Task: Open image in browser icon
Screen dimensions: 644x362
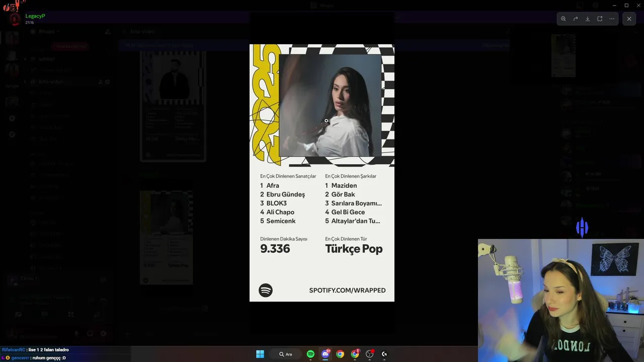Action: (600, 19)
